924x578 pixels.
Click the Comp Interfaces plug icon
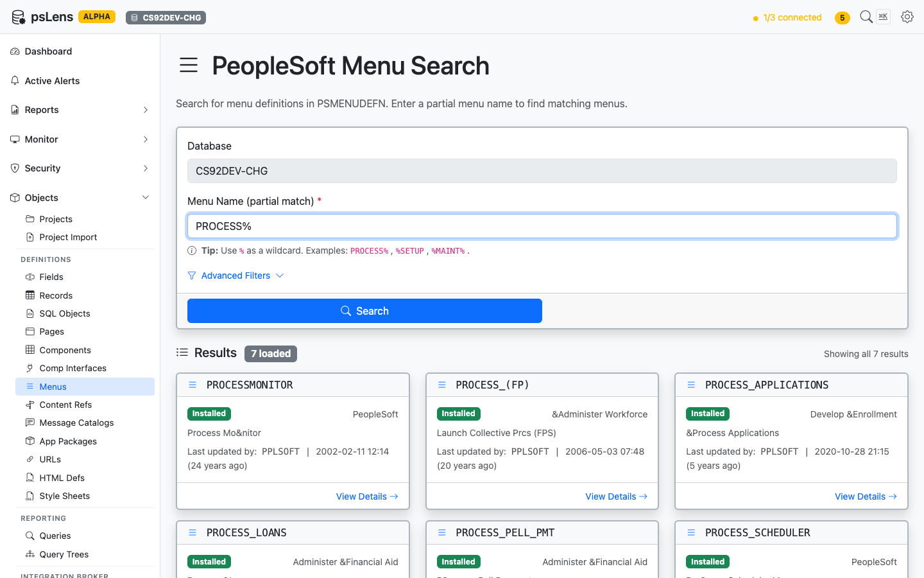30,368
